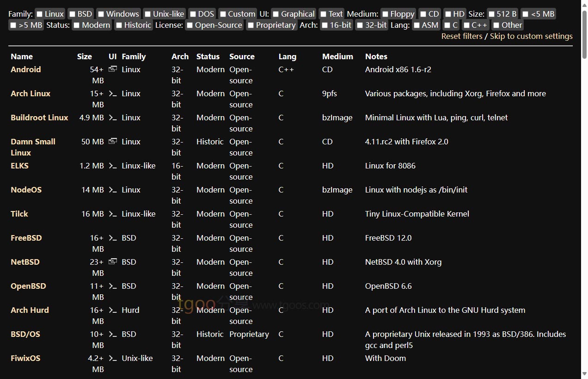Check the Floppy medium filter
Image resolution: width=588 pixels, height=379 pixels.
click(x=385, y=14)
